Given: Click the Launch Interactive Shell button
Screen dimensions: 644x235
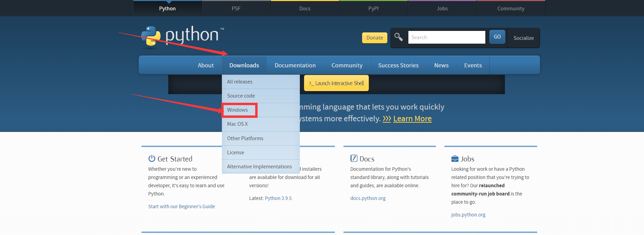Looking at the screenshot, I should coord(336,83).
